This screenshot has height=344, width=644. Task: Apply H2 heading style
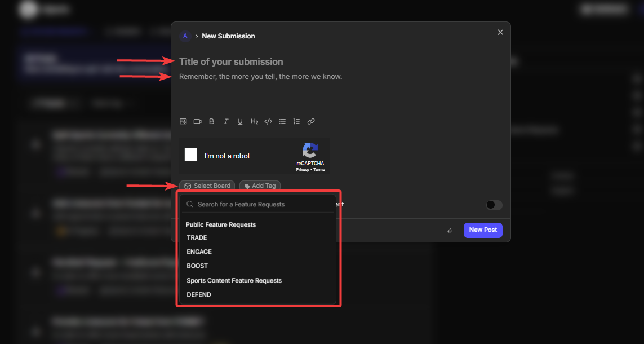(254, 121)
